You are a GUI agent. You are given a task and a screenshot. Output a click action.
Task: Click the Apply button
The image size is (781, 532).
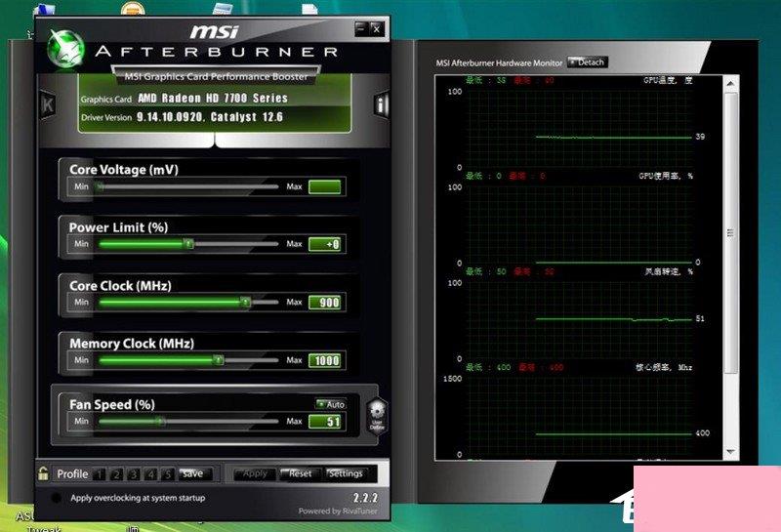point(254,473)
